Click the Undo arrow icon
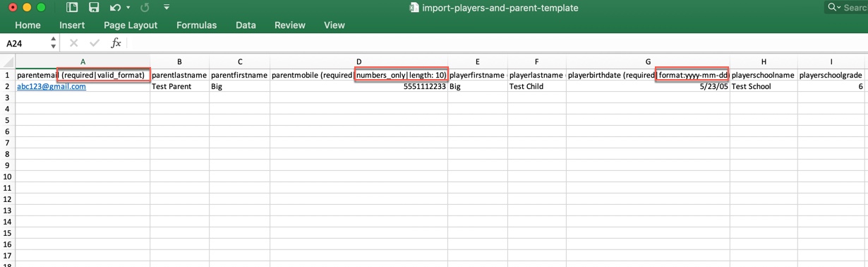This screenshot has width=868, height=267. tap(115, 8)
